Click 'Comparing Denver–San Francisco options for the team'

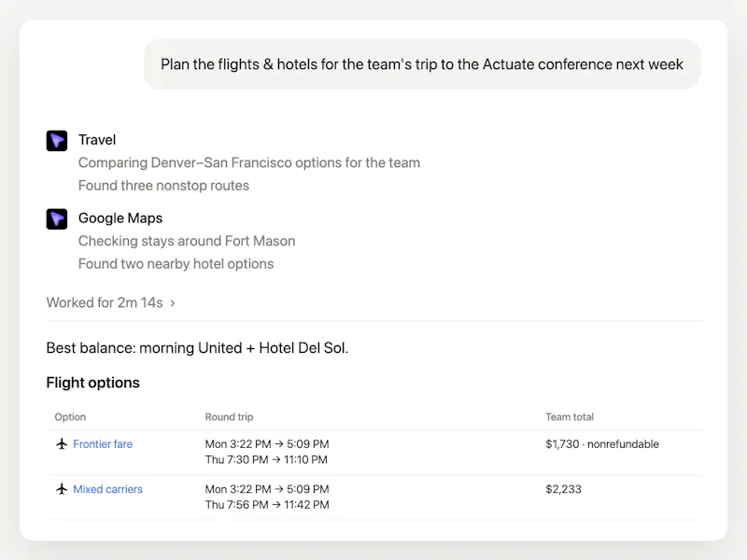249,162
